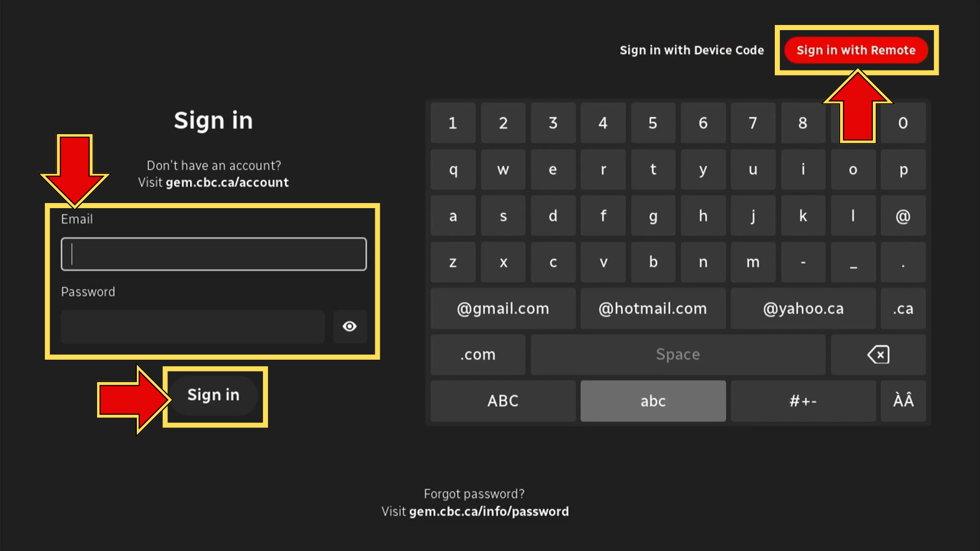Switch keyboard to uppercase with ABC key
This screenshot has height=551, width=980.
[503, 401]
